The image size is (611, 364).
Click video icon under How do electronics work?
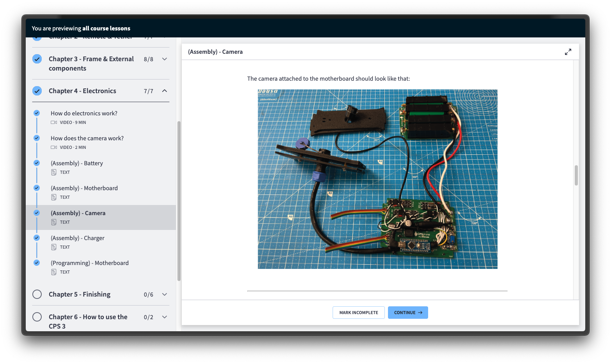tap(54, 122)
